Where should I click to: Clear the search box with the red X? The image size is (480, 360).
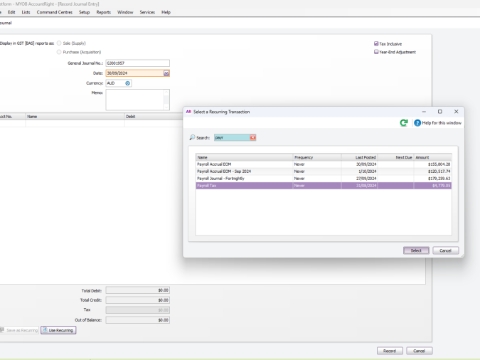(x=253, y=138)
